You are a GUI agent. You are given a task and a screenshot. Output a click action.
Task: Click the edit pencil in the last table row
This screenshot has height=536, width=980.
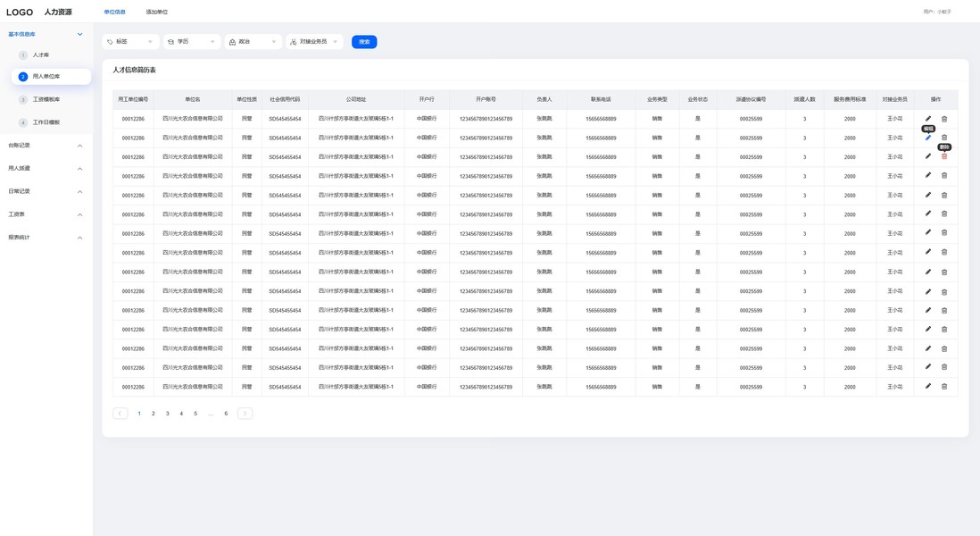(928, 387)
